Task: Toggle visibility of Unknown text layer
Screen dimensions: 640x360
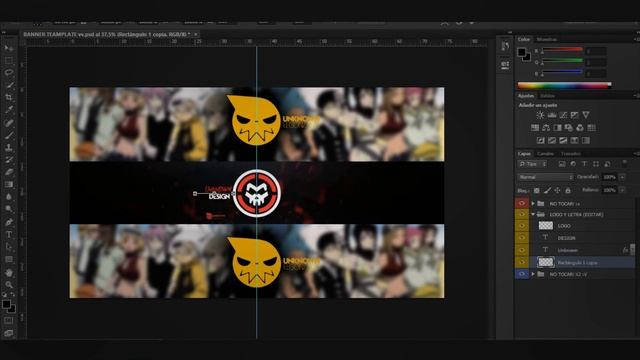Action: coord(522,250)
